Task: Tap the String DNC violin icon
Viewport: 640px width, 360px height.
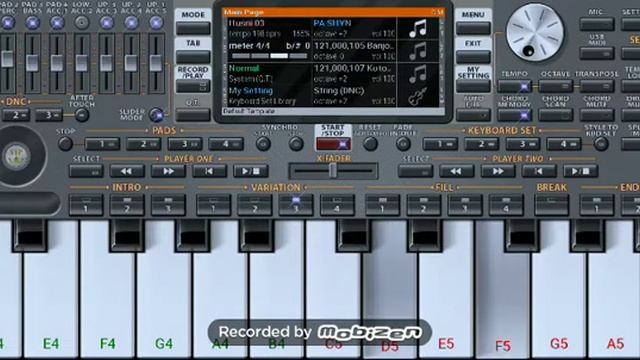Action: 418,96
